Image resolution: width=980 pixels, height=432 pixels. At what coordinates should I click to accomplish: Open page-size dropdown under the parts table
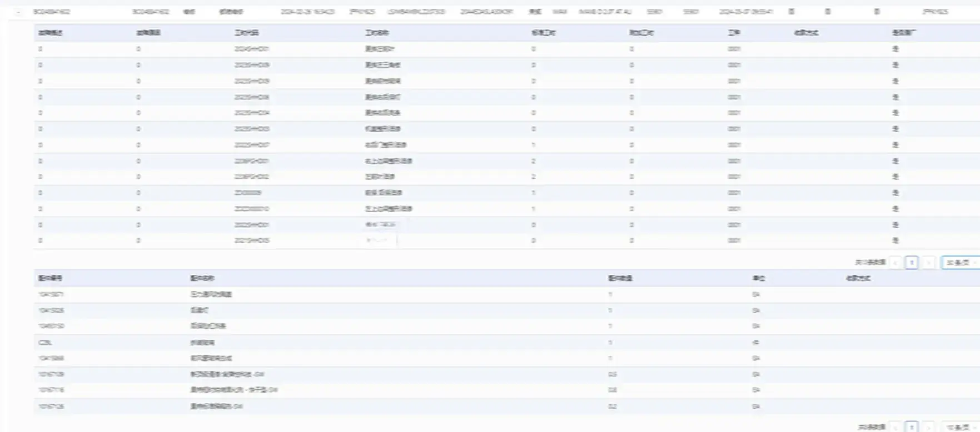[959, 427]
